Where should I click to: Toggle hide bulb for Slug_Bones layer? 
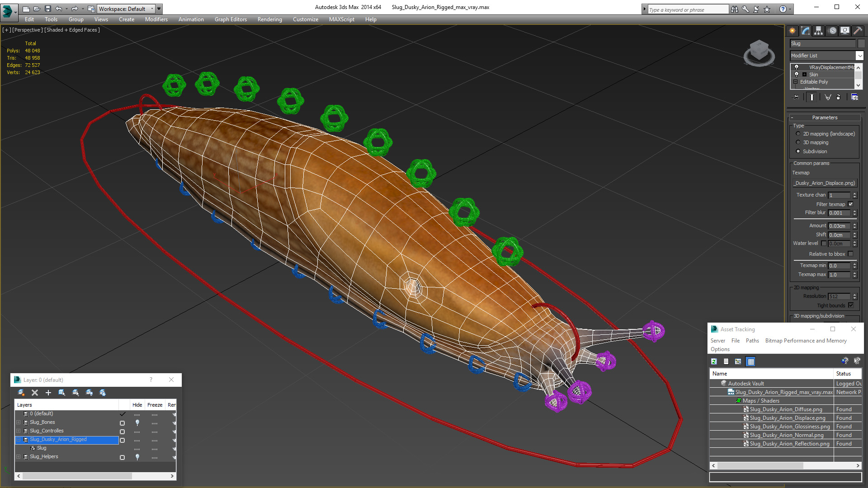(137, 422)
